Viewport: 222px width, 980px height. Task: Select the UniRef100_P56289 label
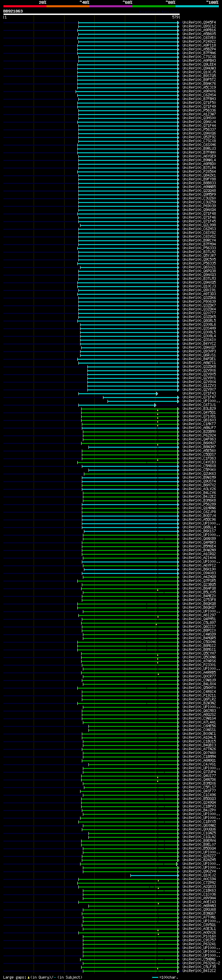click(x=199, y=504)
